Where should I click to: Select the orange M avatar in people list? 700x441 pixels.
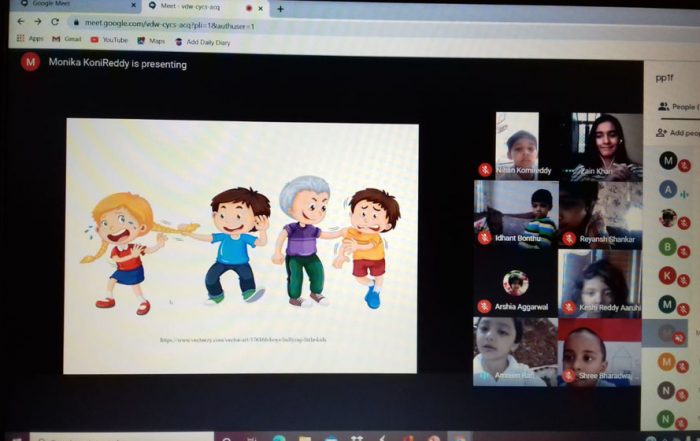667,361
